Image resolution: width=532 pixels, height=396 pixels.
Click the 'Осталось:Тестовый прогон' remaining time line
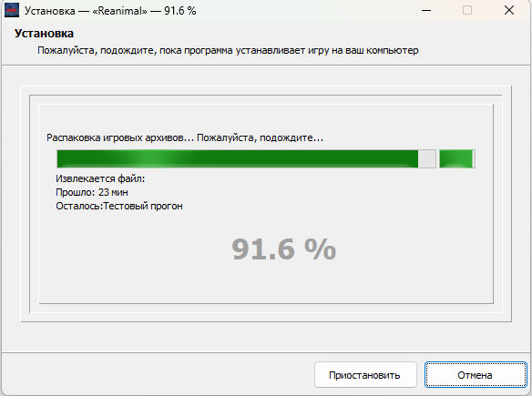tap(119, 206)
